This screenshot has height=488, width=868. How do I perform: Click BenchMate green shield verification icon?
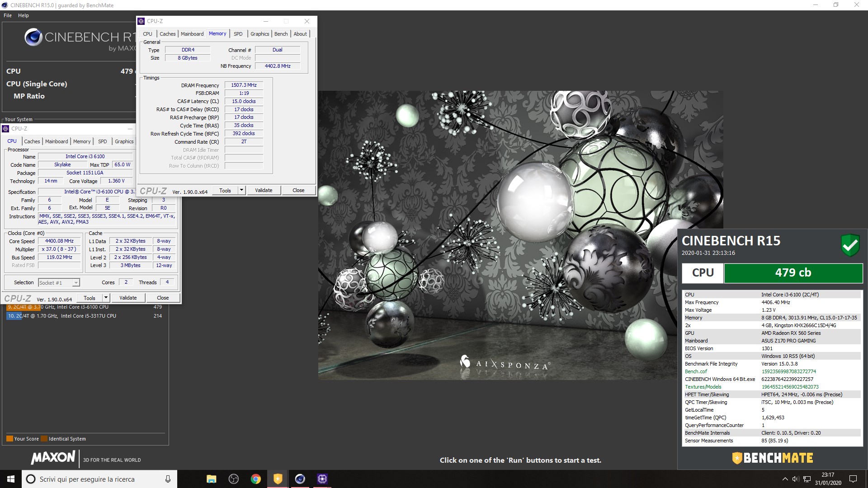click(x=850, y=245)
